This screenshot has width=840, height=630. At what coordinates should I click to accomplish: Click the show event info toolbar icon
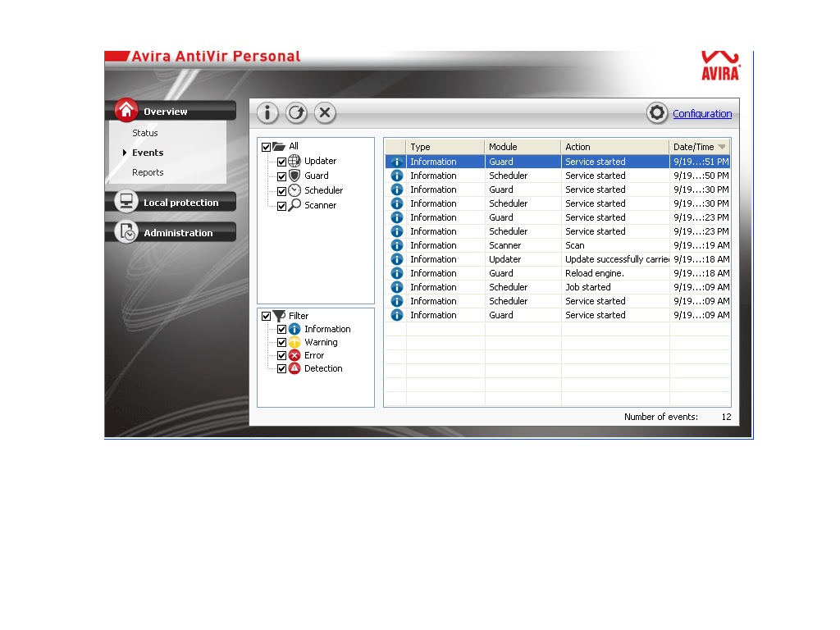(267, 113)
